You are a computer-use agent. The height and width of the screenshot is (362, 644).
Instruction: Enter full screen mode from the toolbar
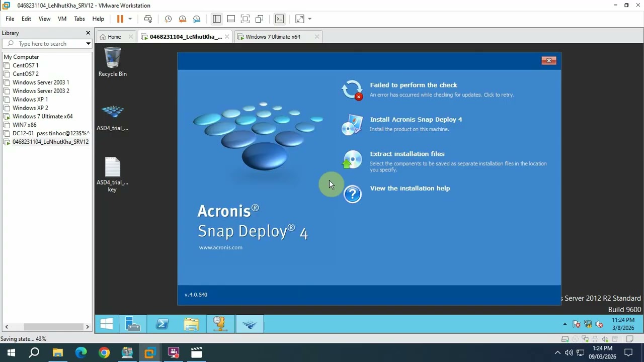pyautogui.click(x=245, y=19)
